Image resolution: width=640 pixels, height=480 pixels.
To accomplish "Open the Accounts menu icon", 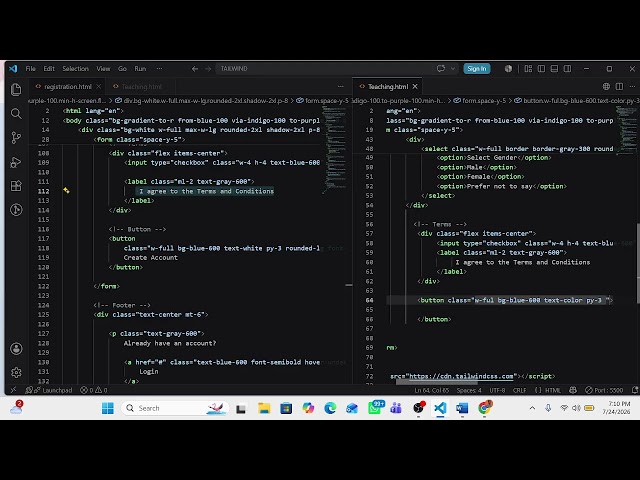I will 16,349.
